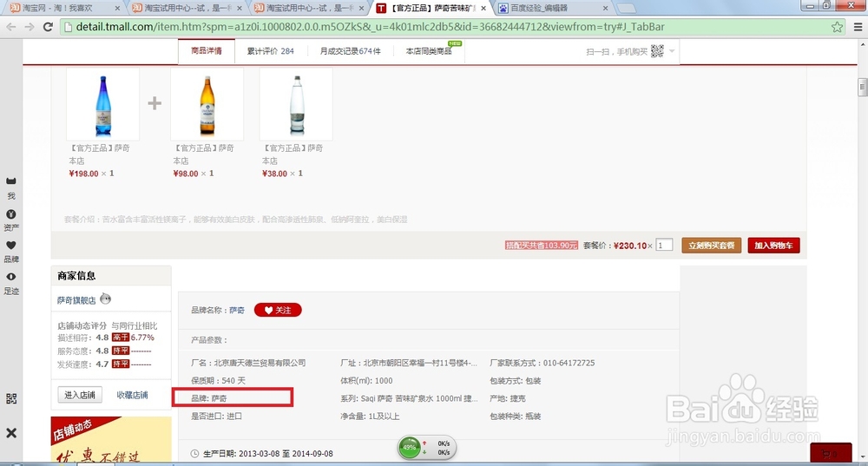Click 加入购物车 button

click(x=774, y=246)
